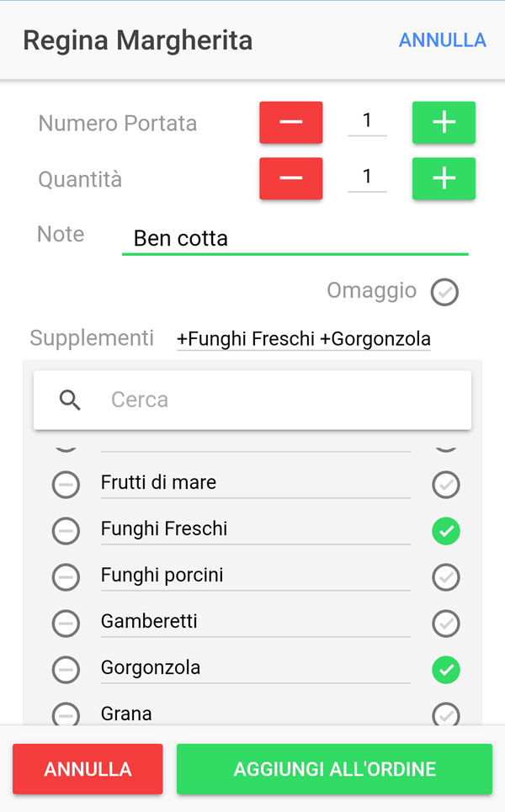Toggle the Omaggio checkbox
The height and width of the screenshot is (812, 505).
pos(444,292)
